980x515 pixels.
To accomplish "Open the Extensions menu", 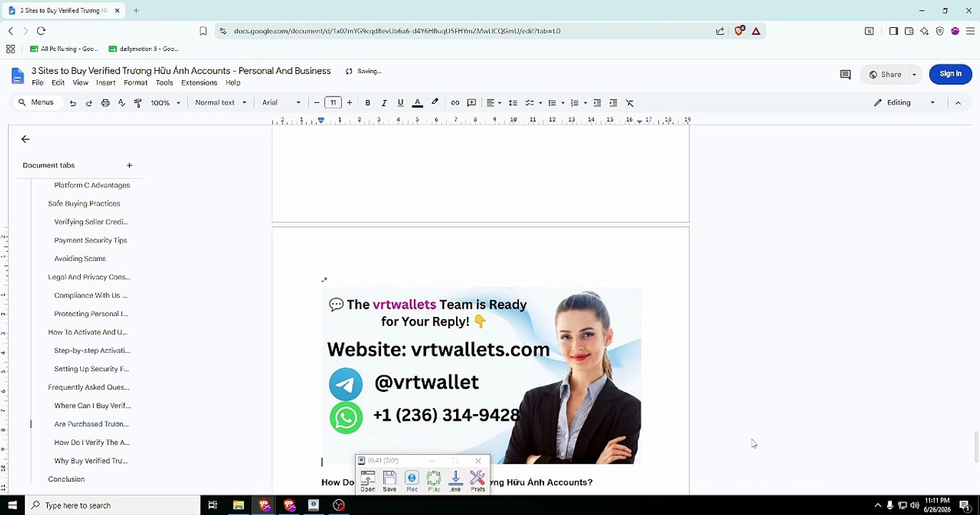I will 199,83.
